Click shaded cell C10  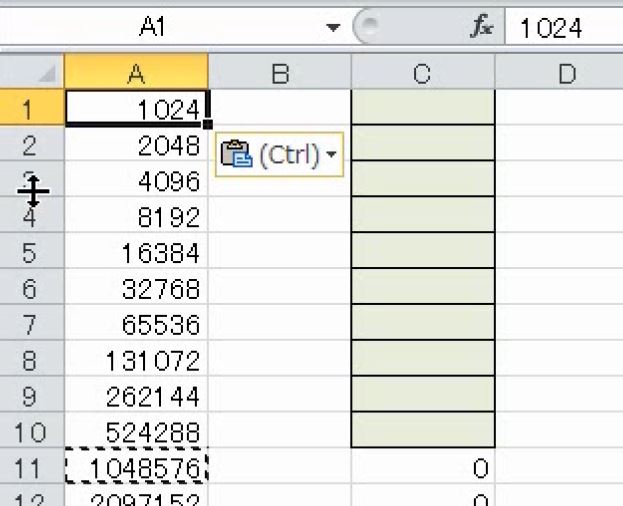423,430
